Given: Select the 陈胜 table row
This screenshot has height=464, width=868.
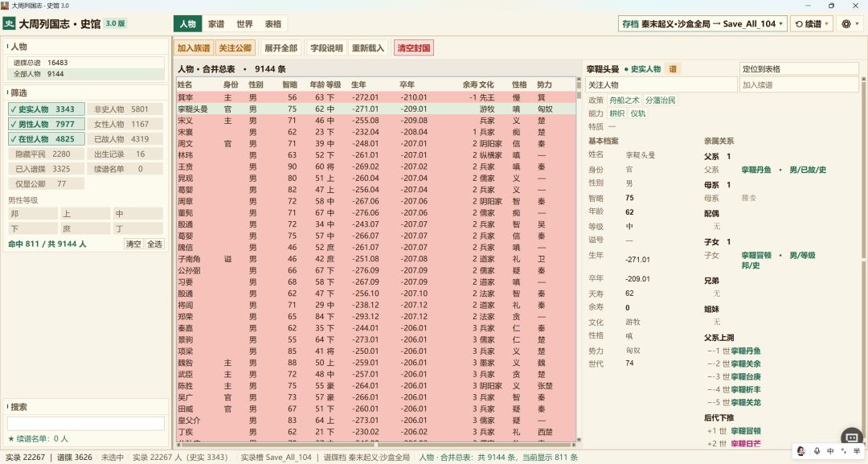Looking at the screenshot, I should click(375, 385).
